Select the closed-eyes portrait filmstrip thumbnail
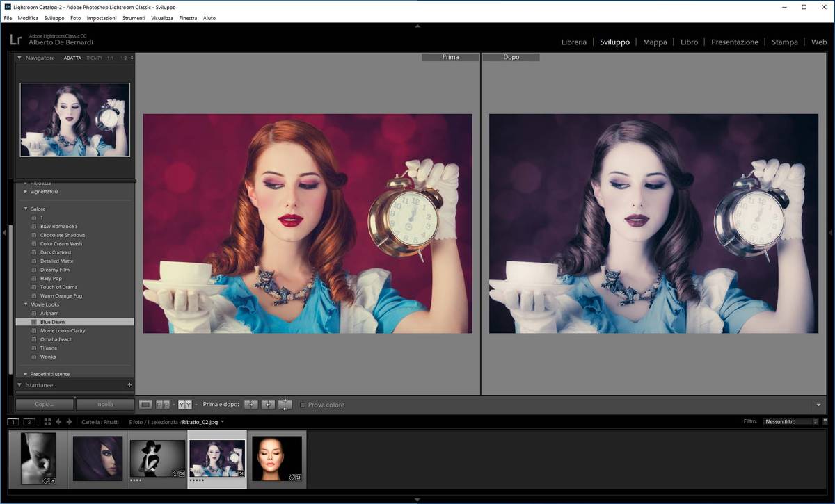This screenshot has width=835, height=504. [276, 459]
